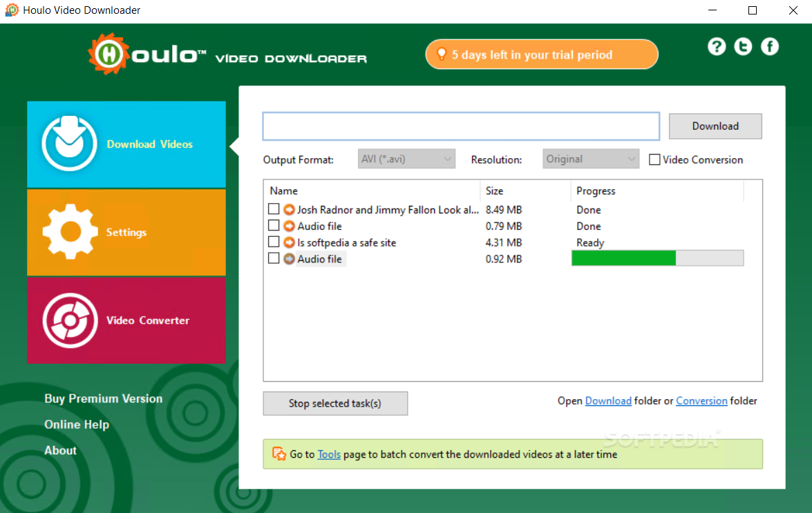This screenshot has height=513, width=812.
Task: Click icon next to Is softpedia a safe site
Action: point(289,242)
